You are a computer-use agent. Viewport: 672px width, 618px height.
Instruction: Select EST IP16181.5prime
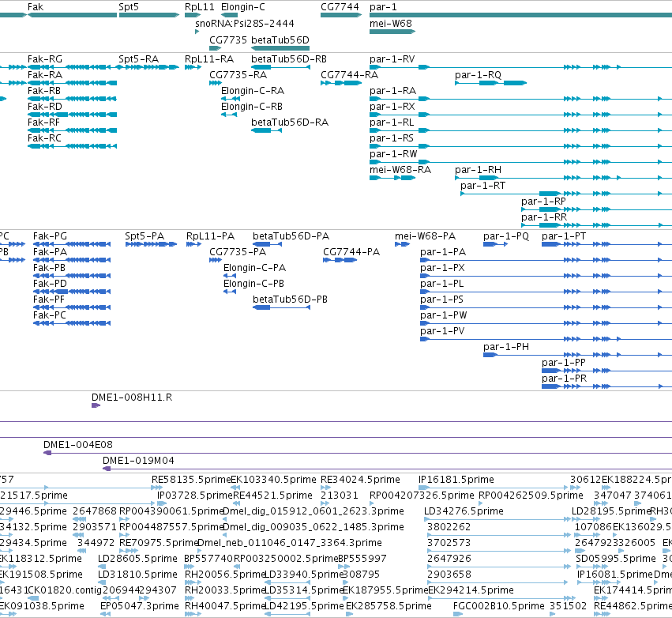point(494,488)
